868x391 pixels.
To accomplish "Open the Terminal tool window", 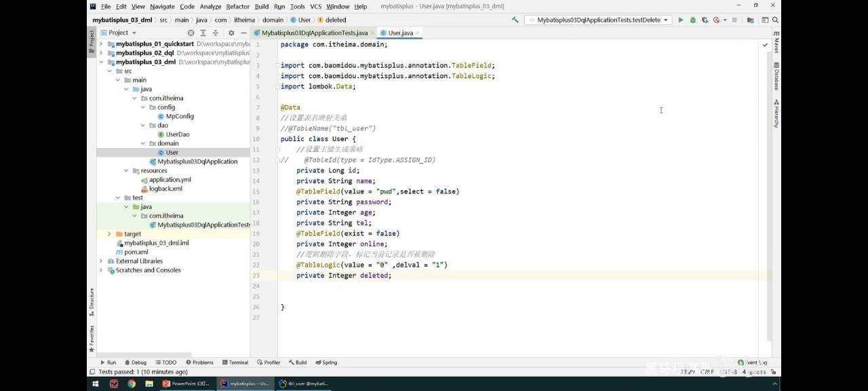I will click(x=235, y=362).
